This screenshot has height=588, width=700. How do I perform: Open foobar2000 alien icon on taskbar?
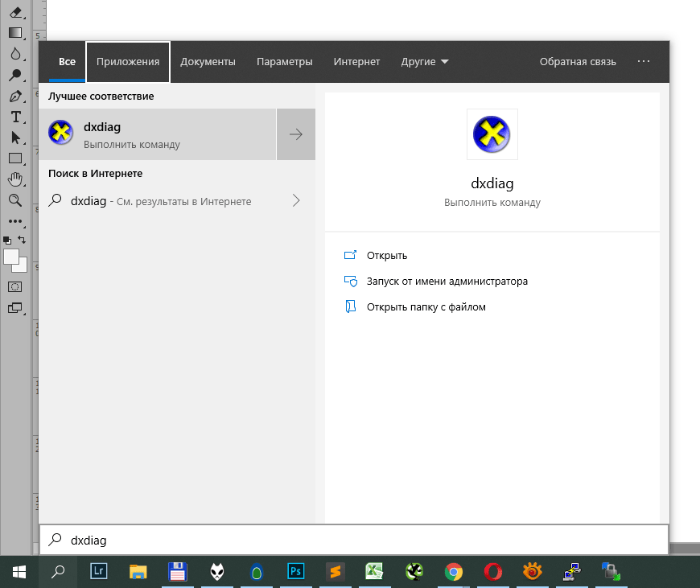point(217,572)
